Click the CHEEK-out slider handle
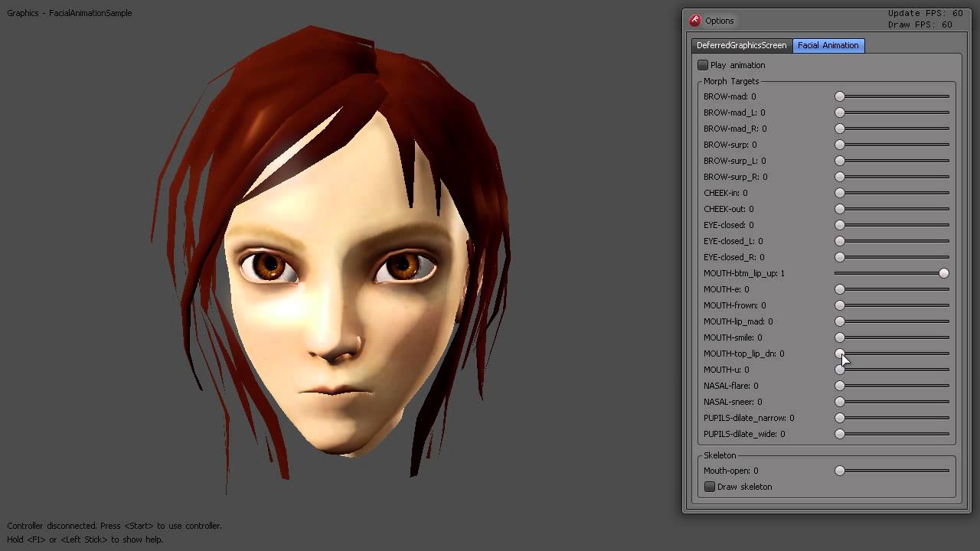This screenshot has height=551, width=980. point(840,209)
